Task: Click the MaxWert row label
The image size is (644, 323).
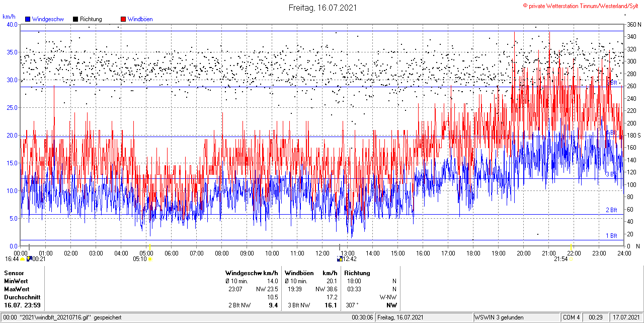Action: [x=17, y=289]
